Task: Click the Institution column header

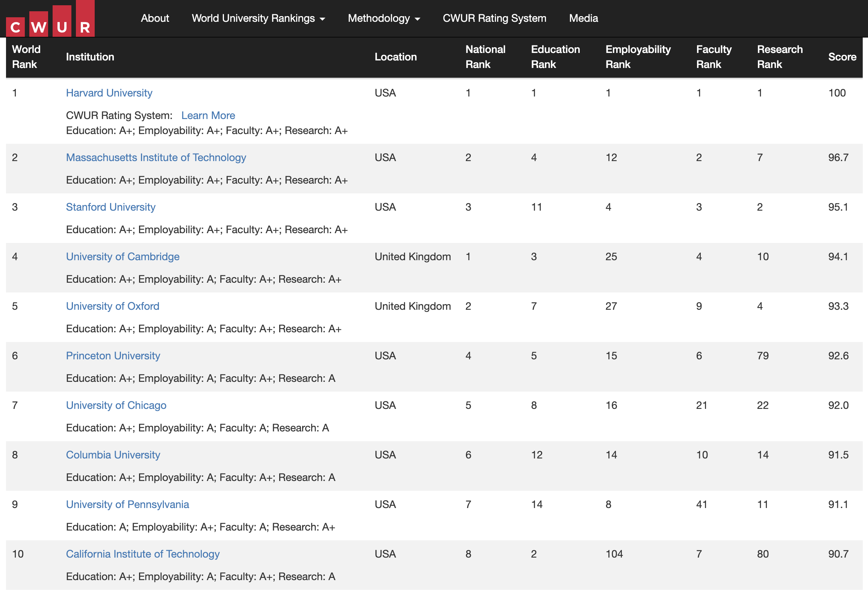Action: click(x=90, y=57)
